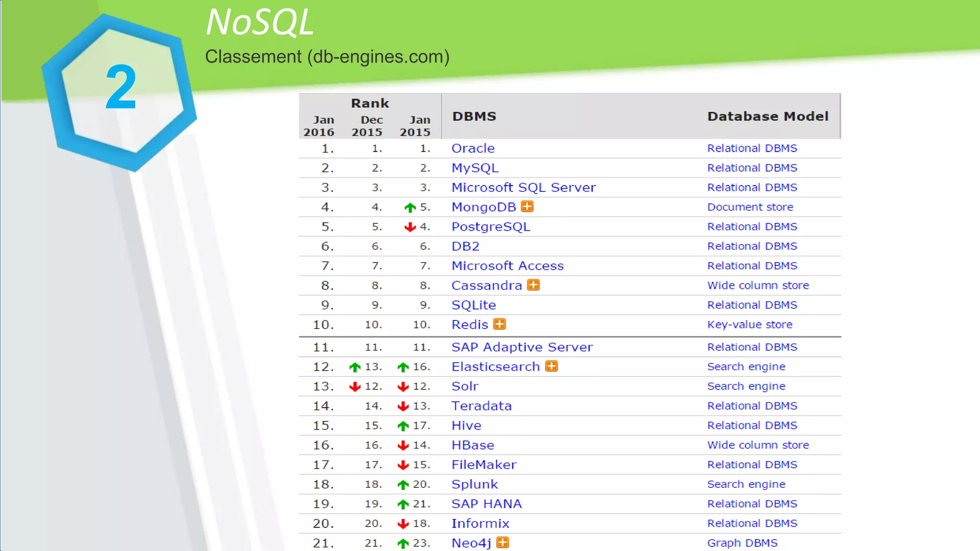Click Wide column store in HBase row
980x551 pixels.
pos(758,445)
